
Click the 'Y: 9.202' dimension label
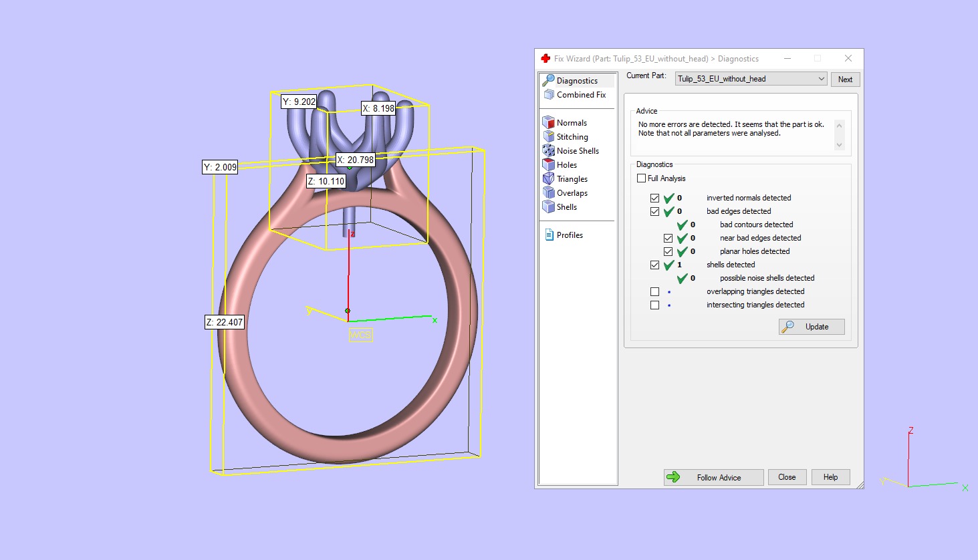299,102
